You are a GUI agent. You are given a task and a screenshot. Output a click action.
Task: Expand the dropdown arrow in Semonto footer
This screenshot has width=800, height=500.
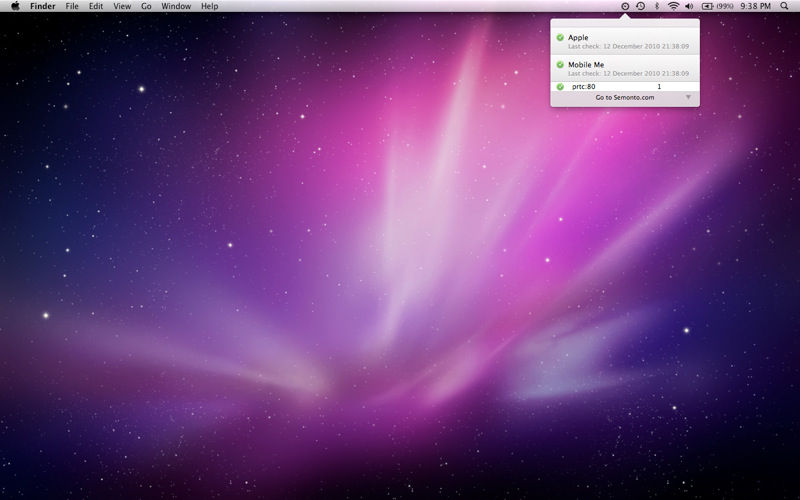[x=688, y=97]
